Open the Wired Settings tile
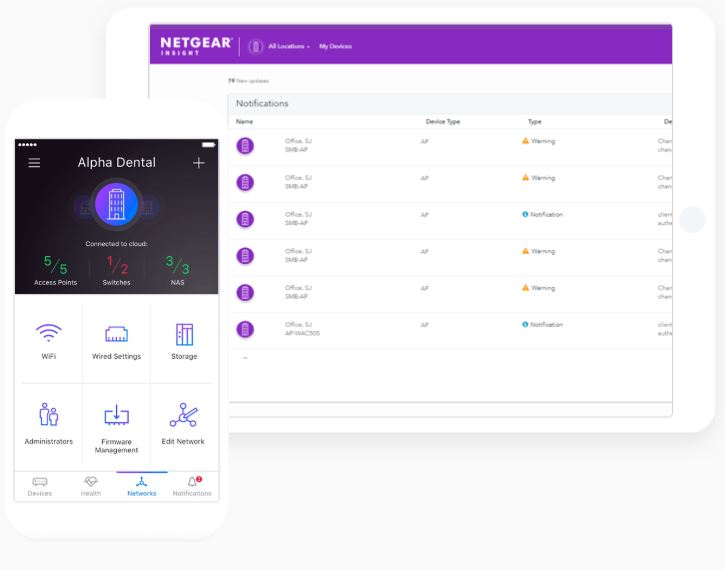This screenshot has height=570, width=725. tap(117, 341)
